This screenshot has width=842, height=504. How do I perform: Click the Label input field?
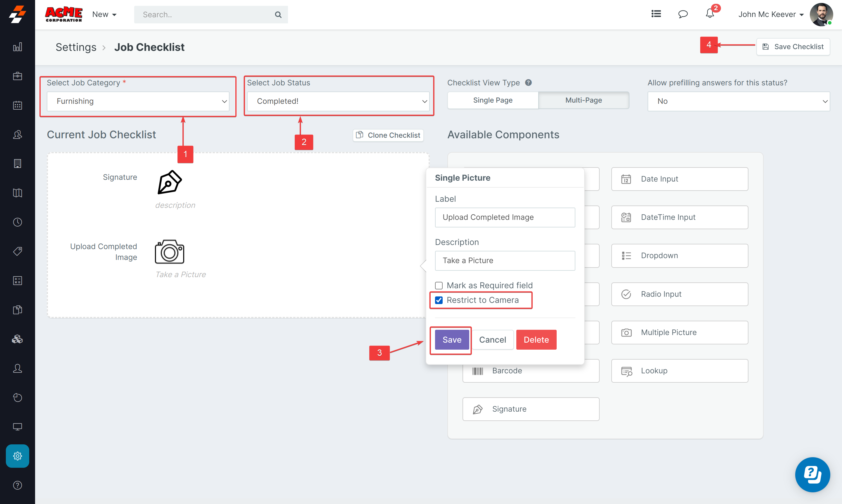[x=505, y=218]
